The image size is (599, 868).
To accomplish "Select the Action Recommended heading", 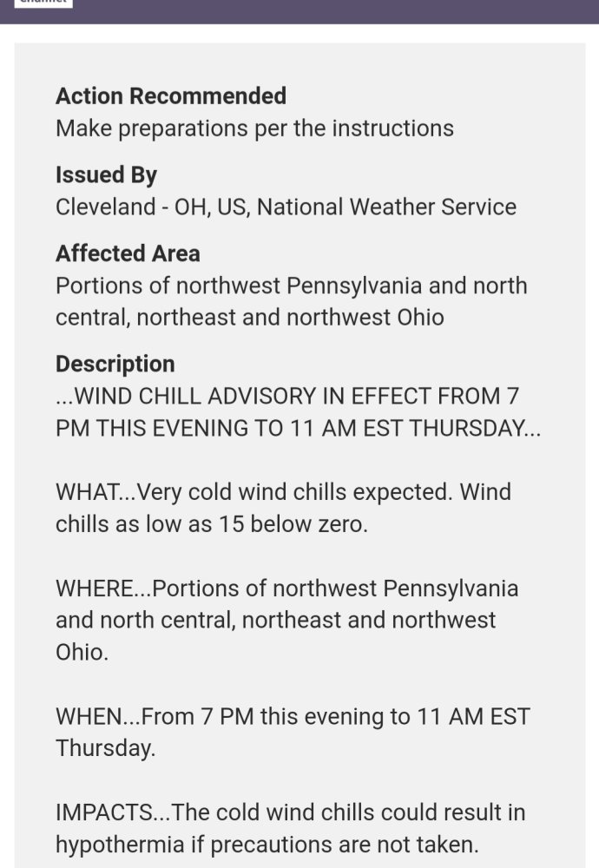I will point(171,95).
